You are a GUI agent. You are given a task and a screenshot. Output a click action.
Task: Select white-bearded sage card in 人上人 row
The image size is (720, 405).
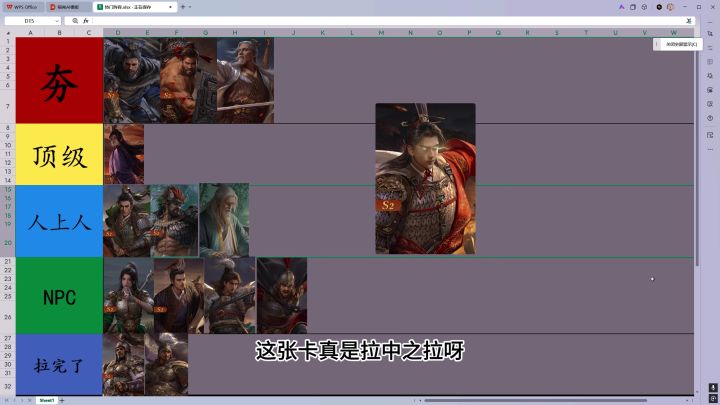click(224, 220)
